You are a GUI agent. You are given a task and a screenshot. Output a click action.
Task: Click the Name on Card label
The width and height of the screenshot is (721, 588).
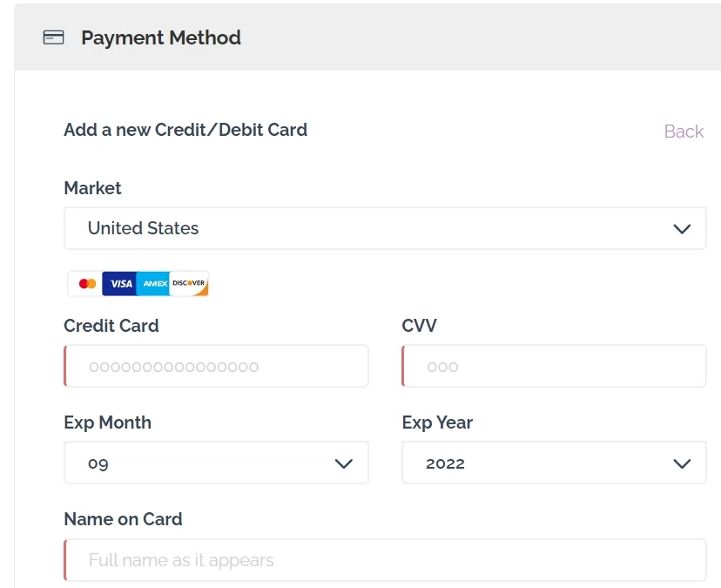point(123,519)
